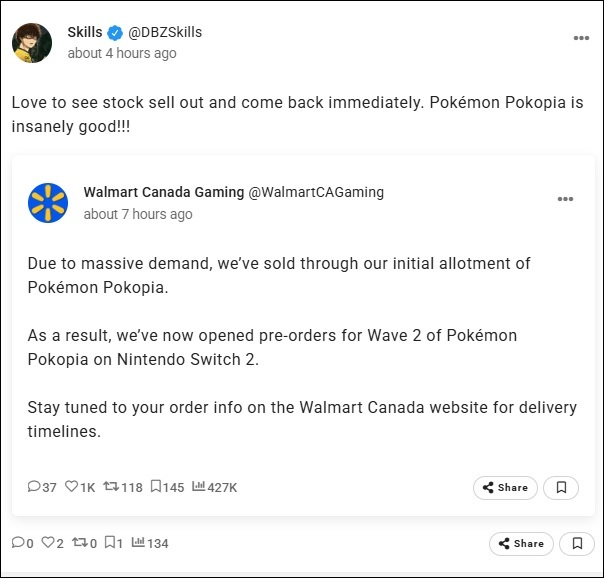Click Share on the Skills post
The width and height of the screenshot is (604, 578).
coord(521,544)
